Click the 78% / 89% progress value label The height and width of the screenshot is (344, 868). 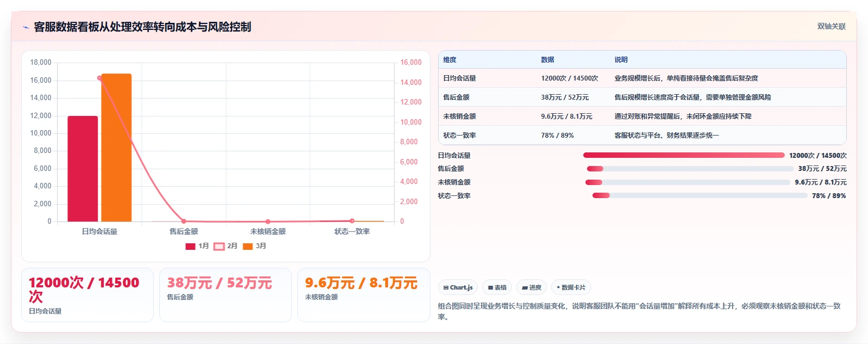tap(829, 196)
